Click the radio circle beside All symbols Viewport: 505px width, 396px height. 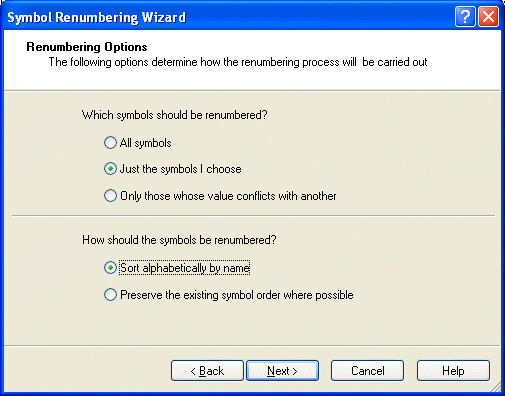coord(110,143)
